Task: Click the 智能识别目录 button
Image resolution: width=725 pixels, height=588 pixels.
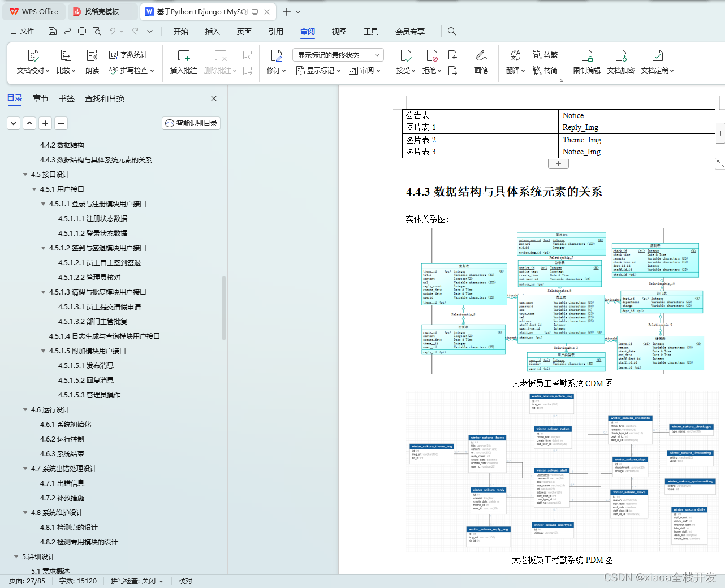Action: [x=191, y=123]
